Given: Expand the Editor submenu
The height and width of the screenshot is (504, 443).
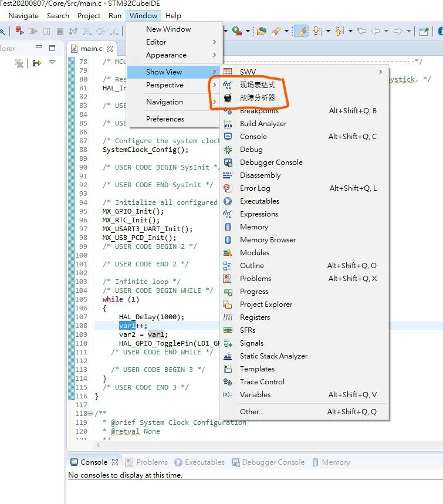Looking at the screenshot, I should [x=174, y=42].
